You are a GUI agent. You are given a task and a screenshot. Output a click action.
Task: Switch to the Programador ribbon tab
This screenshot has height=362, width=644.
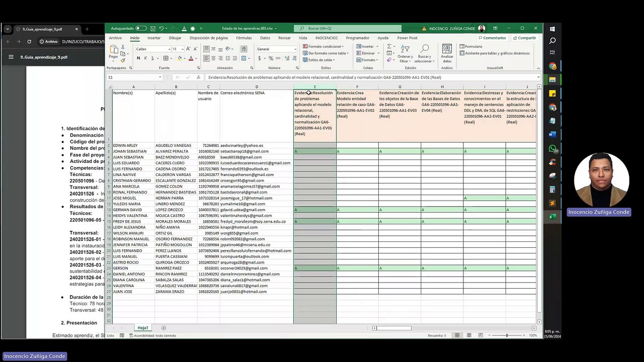[358, 38]
